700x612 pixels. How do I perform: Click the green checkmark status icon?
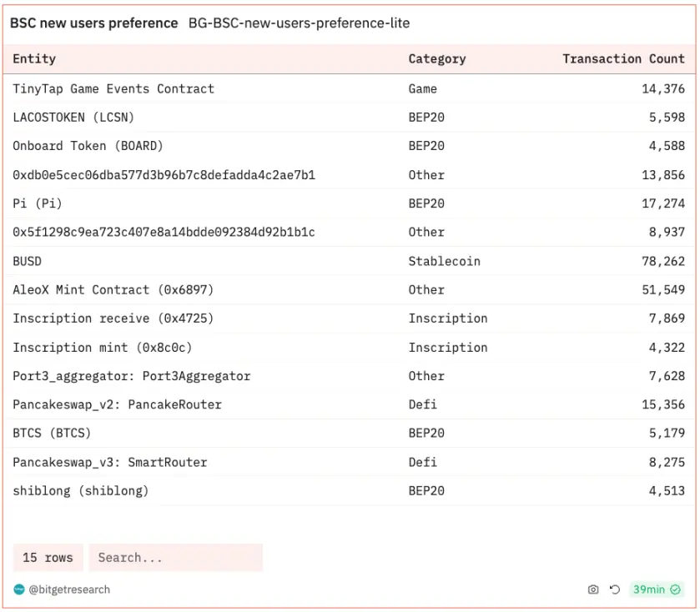coord(676,589)
